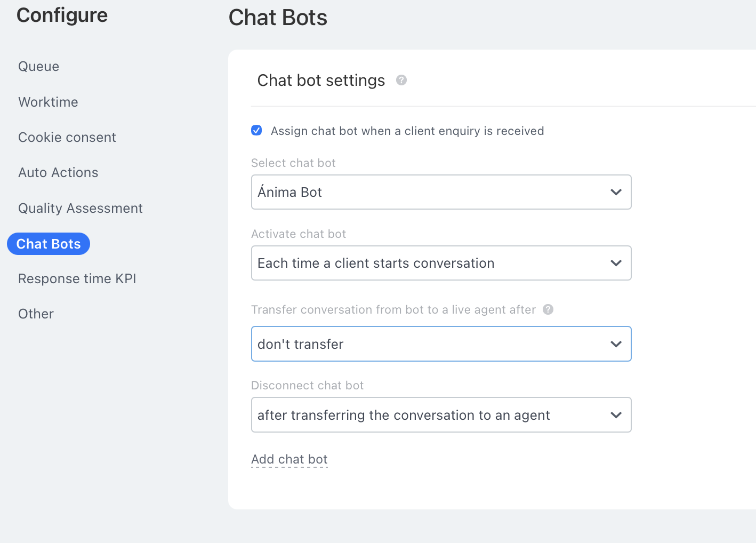Navigate to Auto Actions
Image resolution: width=756 pixels, height=543 pixels.
coord(58,173)
